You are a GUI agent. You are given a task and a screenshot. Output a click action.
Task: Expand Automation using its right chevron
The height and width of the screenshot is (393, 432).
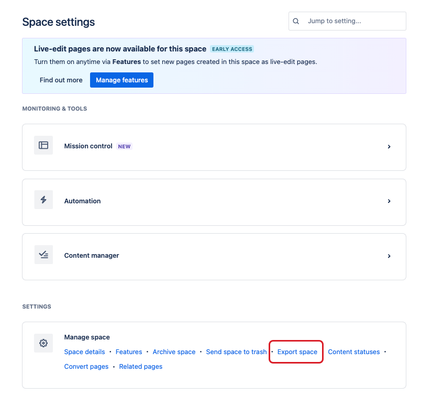click(x=389, y=201)
